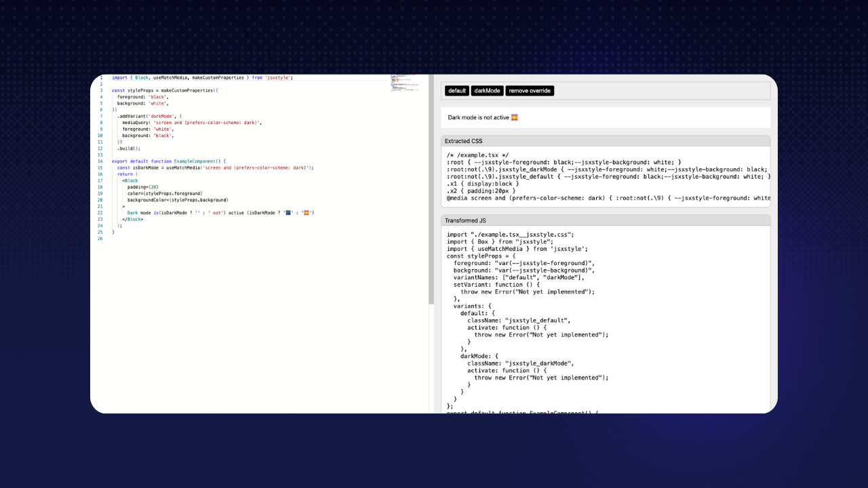
Task: Click the 'import "./example.tsx__jsxstyle.css";' line
Action: [x=511, y=235]
